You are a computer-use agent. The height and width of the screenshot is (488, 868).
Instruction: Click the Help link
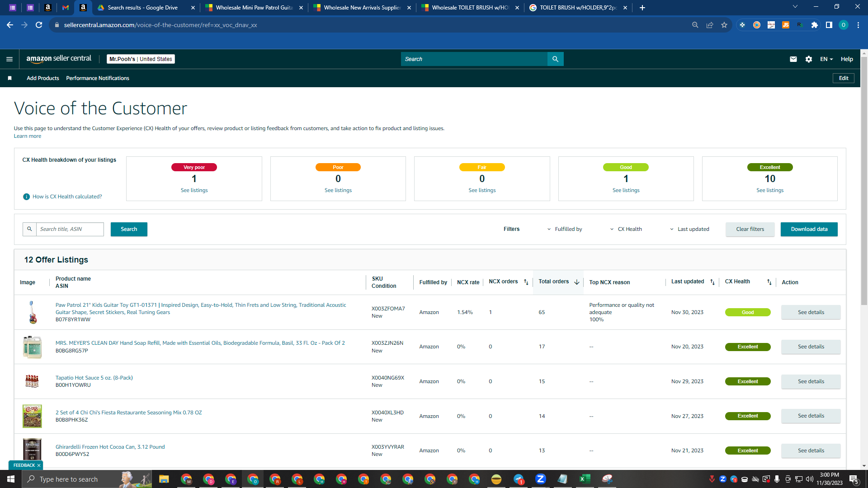[x=847, y=59]
